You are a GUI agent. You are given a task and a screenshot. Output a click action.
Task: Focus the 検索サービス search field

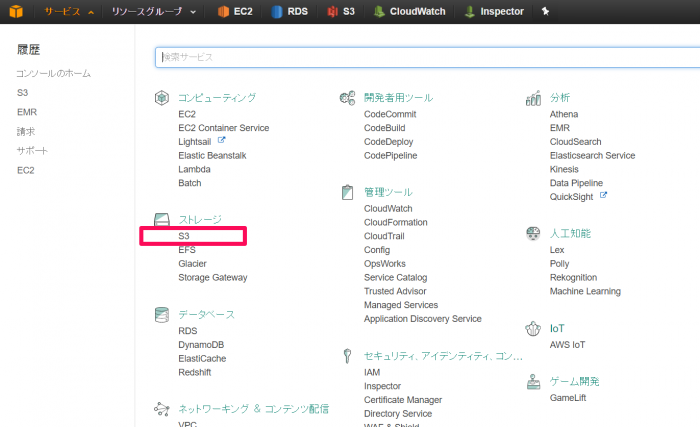[x=428, y=57]
